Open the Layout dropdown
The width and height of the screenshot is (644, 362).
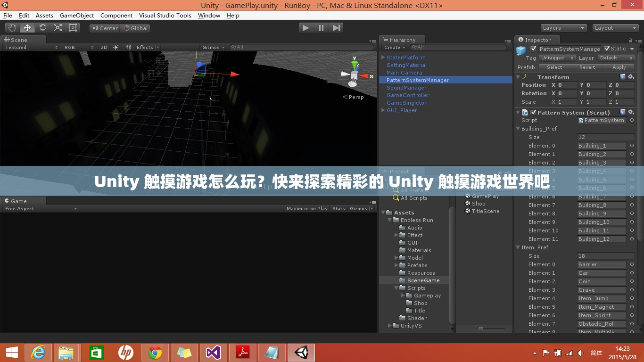pyautogui.click(x=615, y=28)
